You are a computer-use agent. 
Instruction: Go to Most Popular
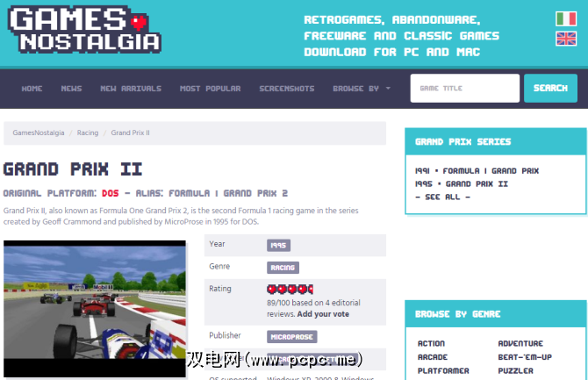point(210,89)
